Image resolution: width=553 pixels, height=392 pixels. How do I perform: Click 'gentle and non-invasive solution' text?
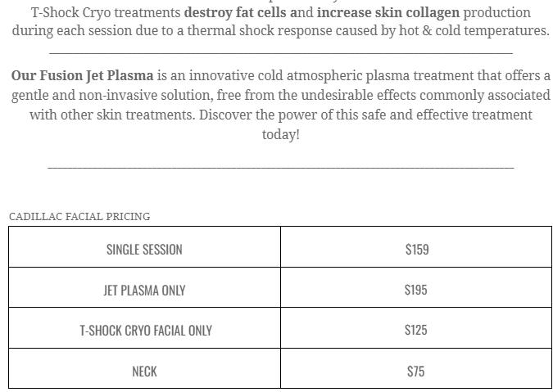click(x=112, y=96)
